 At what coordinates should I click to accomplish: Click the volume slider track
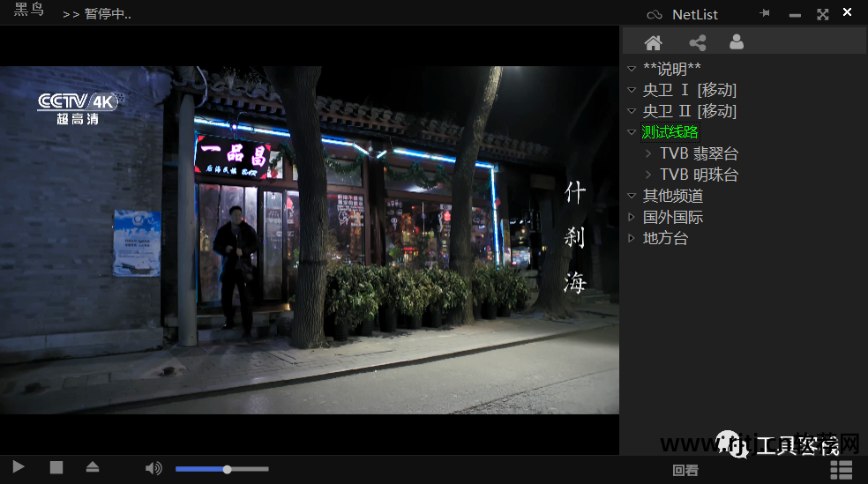click(x=221, y=469)
